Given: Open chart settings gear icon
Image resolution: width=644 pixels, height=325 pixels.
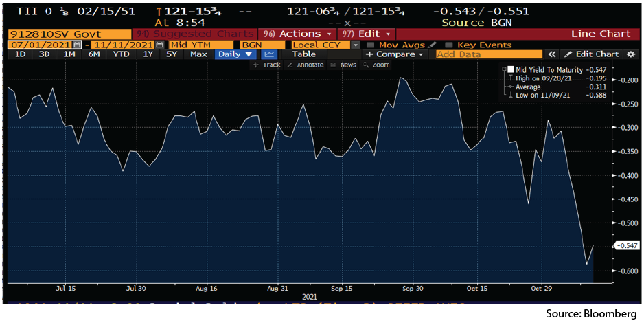Looking at the screenshot, I should coord(631,54).
